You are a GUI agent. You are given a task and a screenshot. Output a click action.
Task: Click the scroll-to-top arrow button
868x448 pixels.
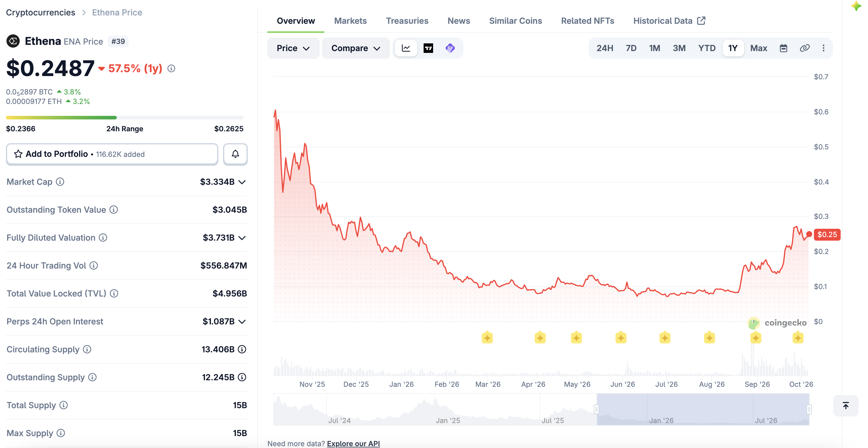point(846,406)
